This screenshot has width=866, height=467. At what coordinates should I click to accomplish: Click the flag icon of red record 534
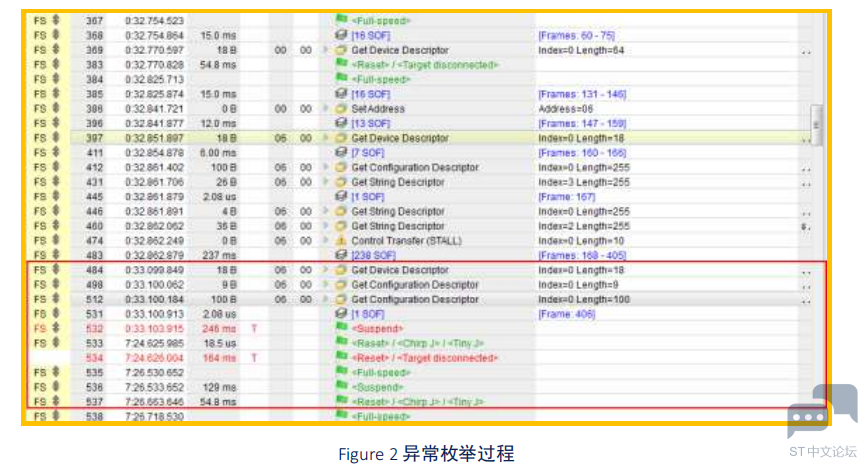341,357
